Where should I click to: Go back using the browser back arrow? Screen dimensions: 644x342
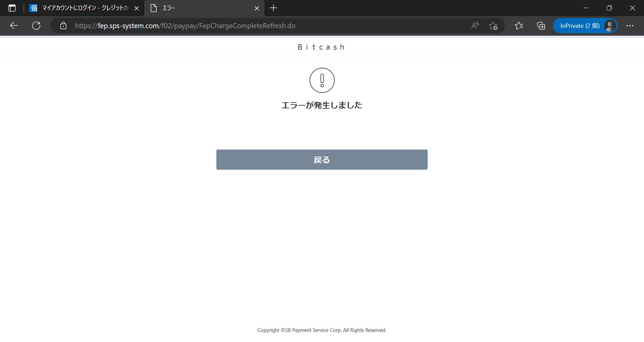click(14, 25)
